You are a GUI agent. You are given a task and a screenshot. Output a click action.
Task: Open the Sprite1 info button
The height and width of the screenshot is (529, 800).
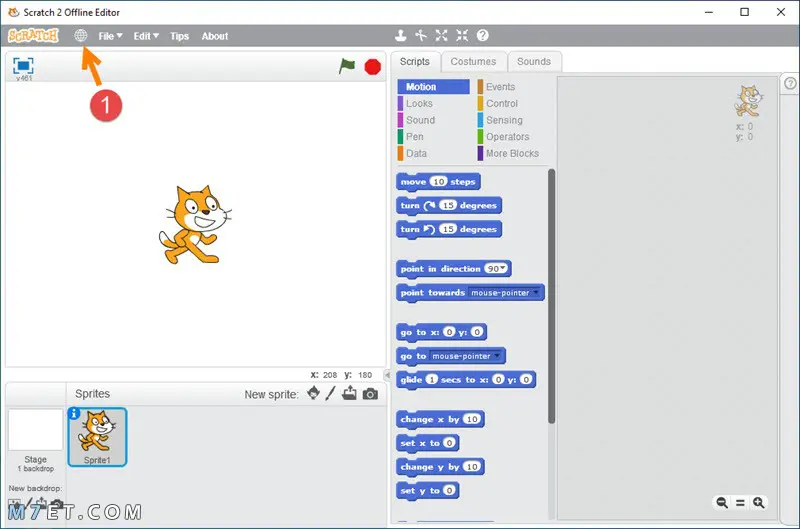coord(74,413)
